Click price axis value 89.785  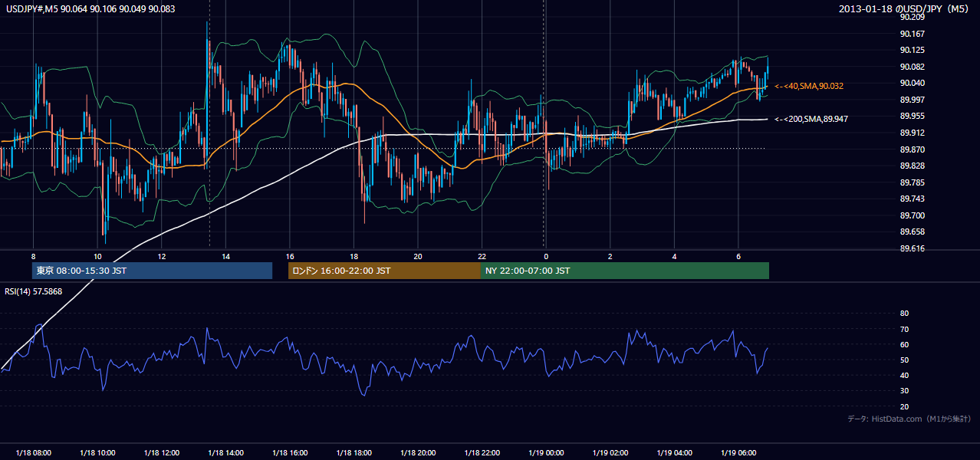(x=913, y=183)
